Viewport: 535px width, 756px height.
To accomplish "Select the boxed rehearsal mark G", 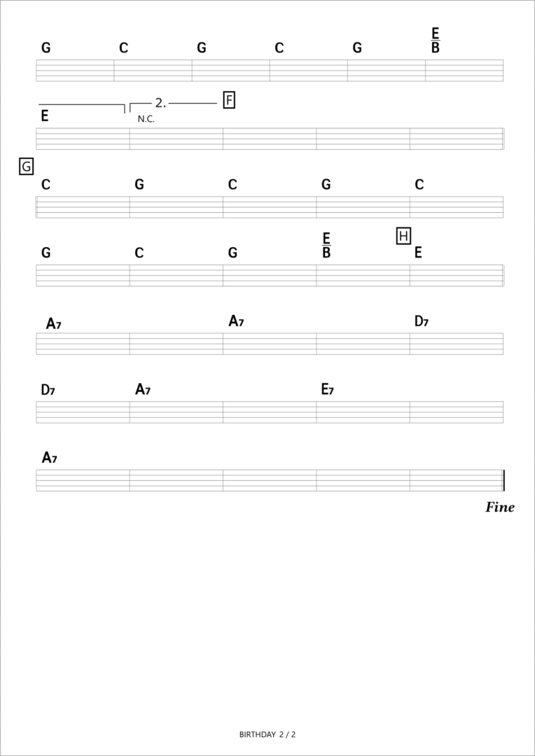I will coord(26,167).
